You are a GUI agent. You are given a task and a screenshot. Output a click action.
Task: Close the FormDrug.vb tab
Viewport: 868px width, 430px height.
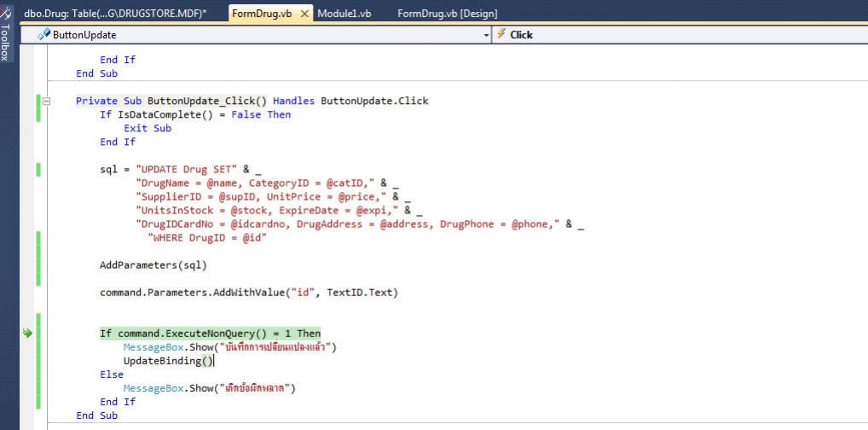pyautogui.click(x=304, y=14)
